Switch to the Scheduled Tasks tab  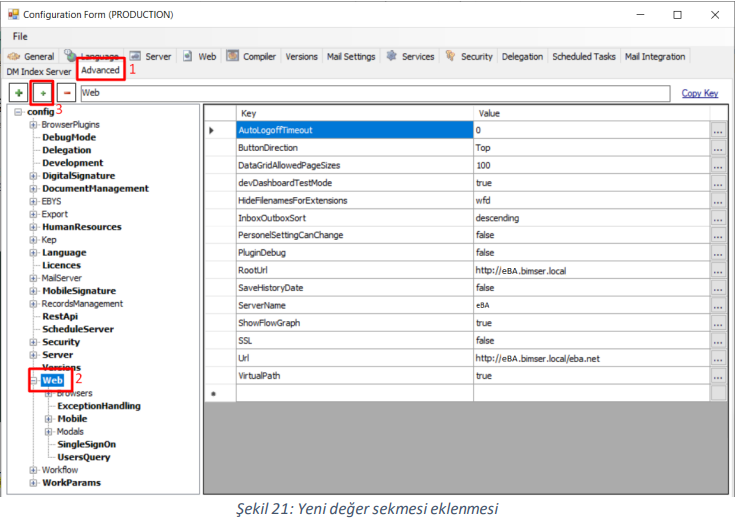coord(584,57)
